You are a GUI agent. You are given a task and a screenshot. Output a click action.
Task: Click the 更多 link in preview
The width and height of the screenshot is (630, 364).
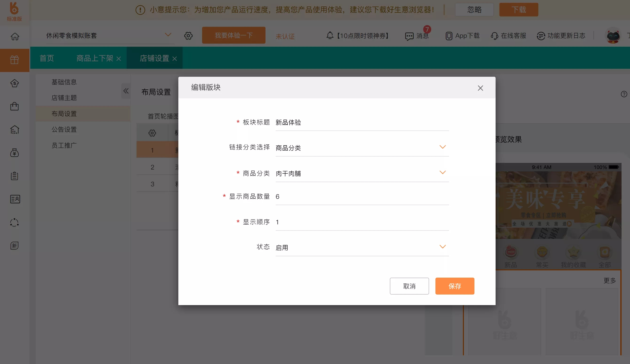pos(610,281)
